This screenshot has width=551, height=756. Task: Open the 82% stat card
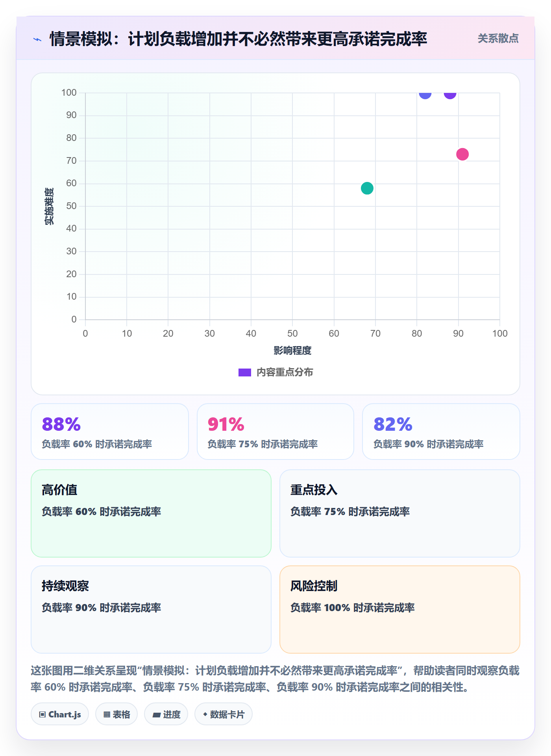(x=441, y=432)
